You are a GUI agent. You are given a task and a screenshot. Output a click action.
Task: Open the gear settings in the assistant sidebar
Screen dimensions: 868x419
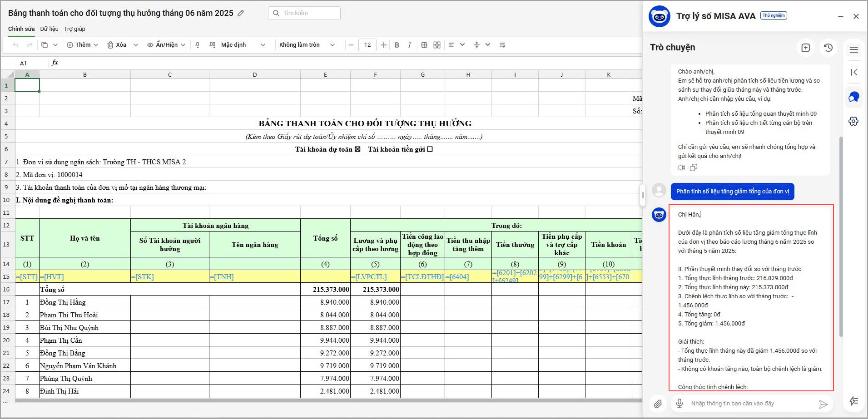tap(853, 121)
